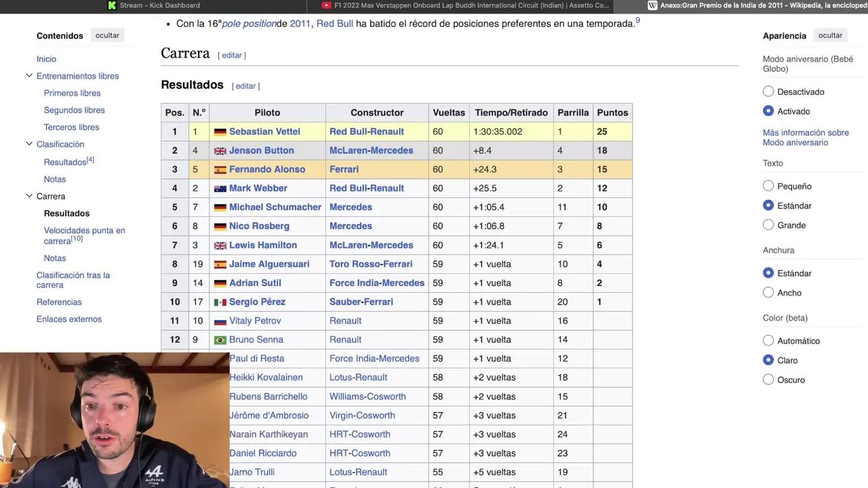This screenshot has height=488, width=868.
Task: Open Force India-Mercedes link in Sutil row
Action: pos(377,283)
